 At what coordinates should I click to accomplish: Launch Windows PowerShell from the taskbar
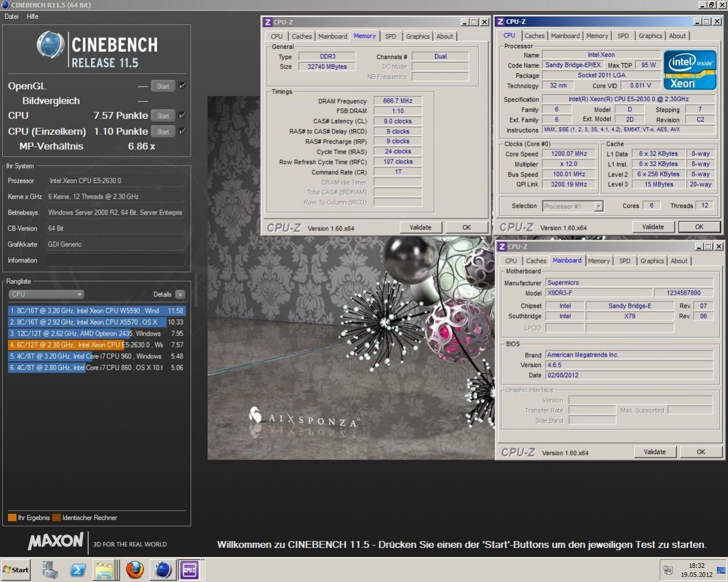point(77,569)
